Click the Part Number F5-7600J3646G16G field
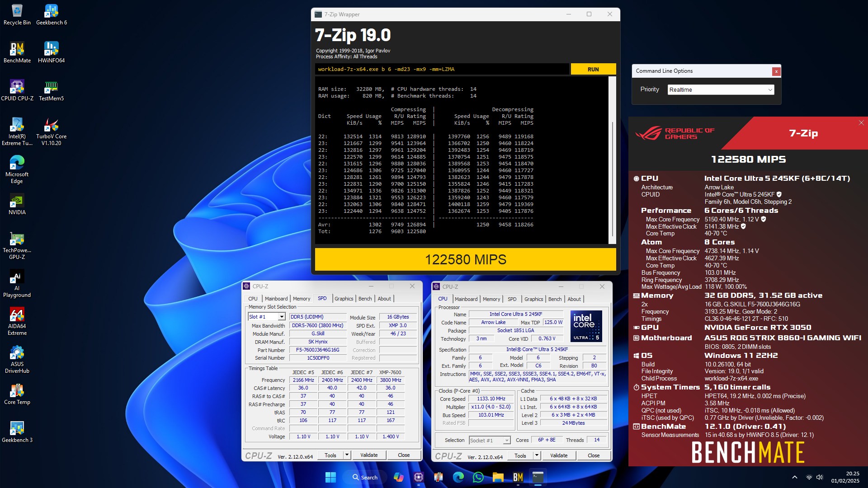Screen dimensions: 868x488 coord(317,350)
